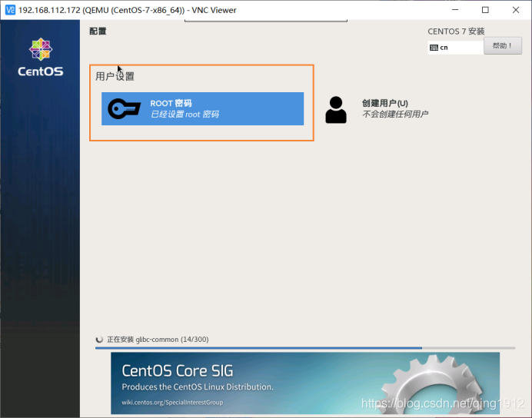Minimize the VNC Viewer window

[x=455, y=10]
